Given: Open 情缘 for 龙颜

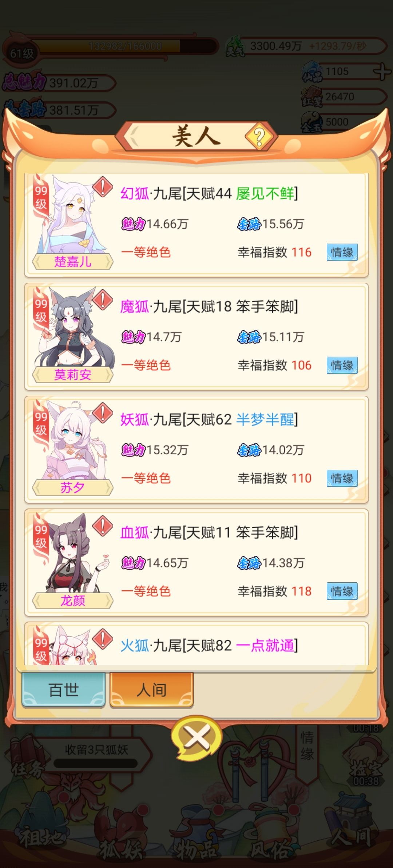Looking at the screenshot, I should (342, 591).
